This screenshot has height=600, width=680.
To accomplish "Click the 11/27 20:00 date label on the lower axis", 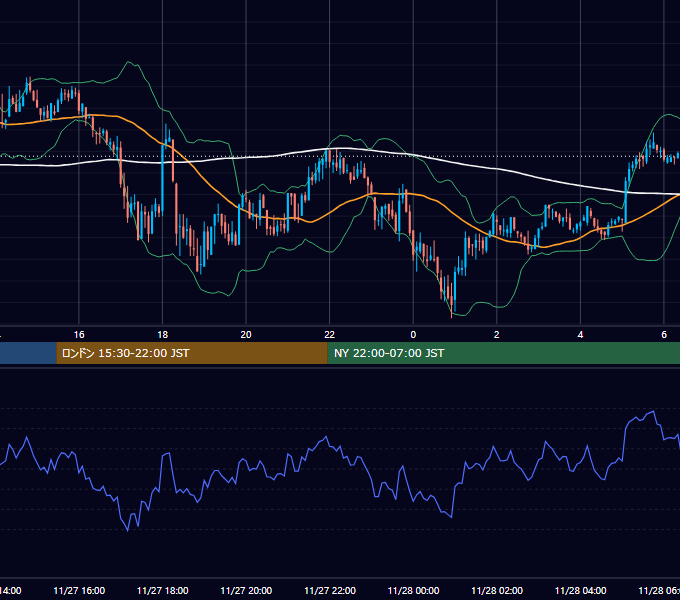I will (x=246, y=590).
